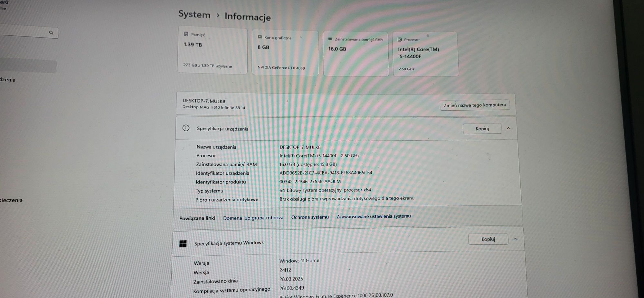Click Zmień nazwę tego komputera button

475,105
